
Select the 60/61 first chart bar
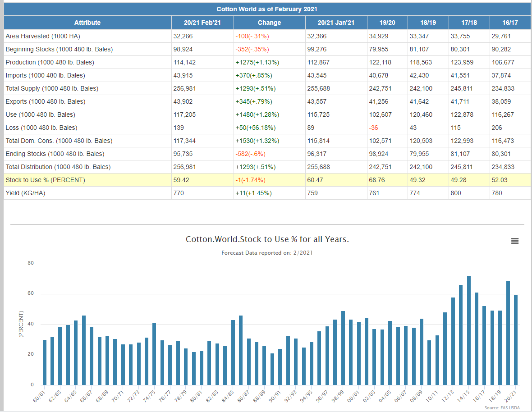[45, 362]
